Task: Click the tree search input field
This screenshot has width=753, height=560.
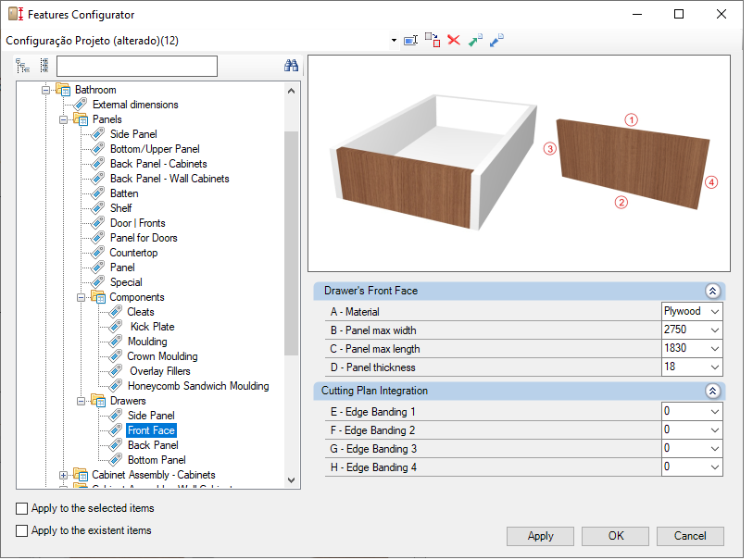Action: click(x=137, y=67)
